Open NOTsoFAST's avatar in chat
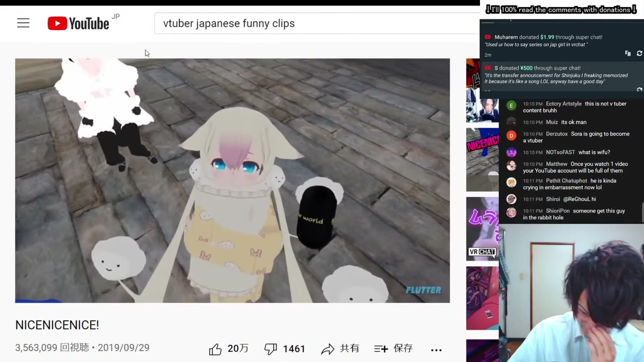This screenshot has height=362, width=644. tap(511, 152)
